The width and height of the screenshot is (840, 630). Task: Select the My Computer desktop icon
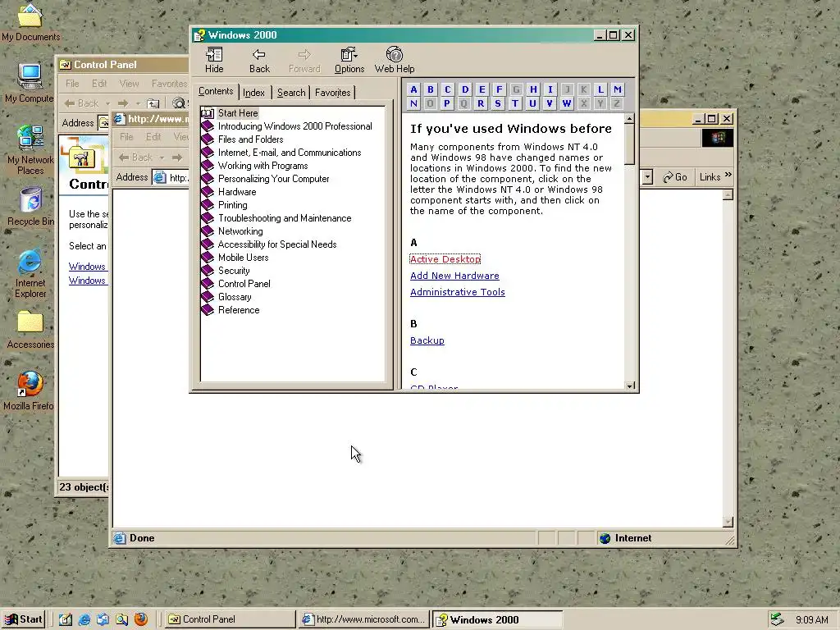pyautogui.click(x=30, y=83)
